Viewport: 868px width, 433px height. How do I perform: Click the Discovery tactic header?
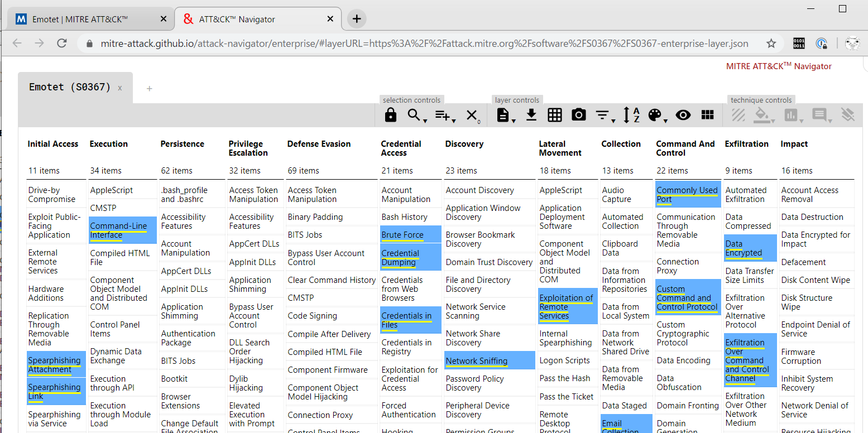(x=464, y=144)
